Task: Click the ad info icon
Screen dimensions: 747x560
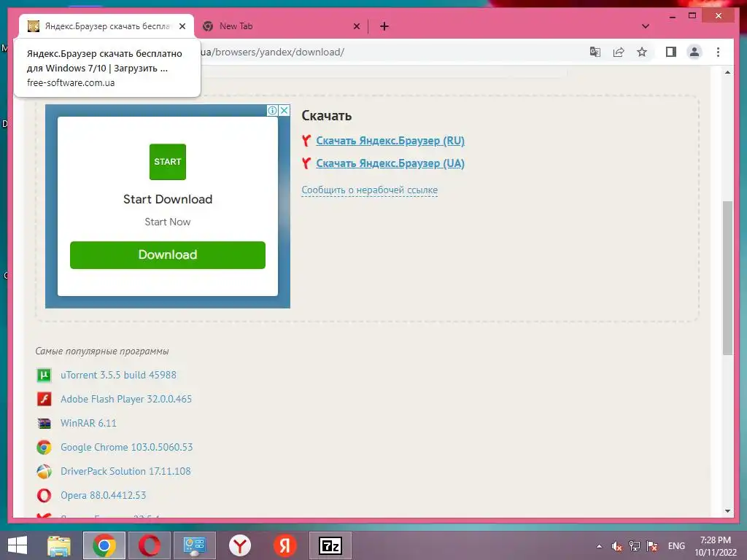Action: tap(272, 111)
